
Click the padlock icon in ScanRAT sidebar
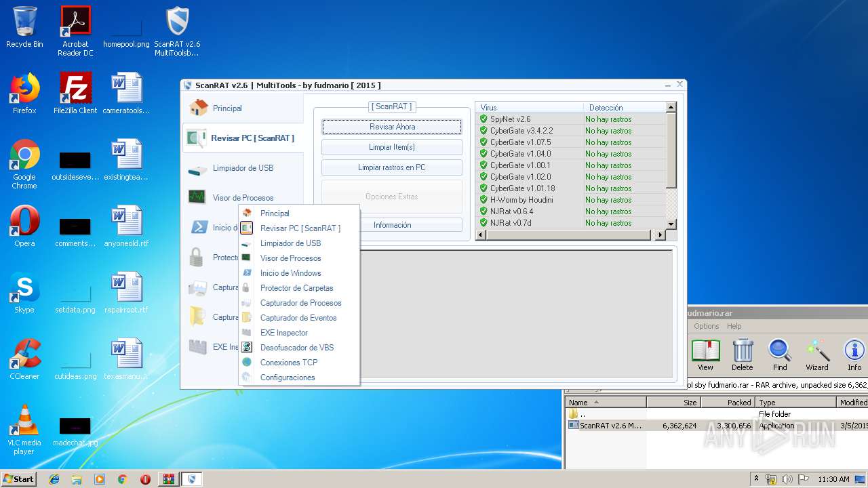(196, 257)
